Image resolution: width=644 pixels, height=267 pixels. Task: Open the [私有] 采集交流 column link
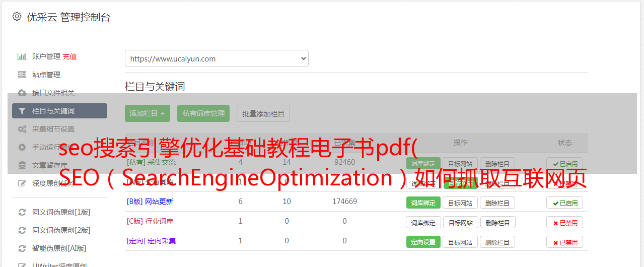pos(151,162)
